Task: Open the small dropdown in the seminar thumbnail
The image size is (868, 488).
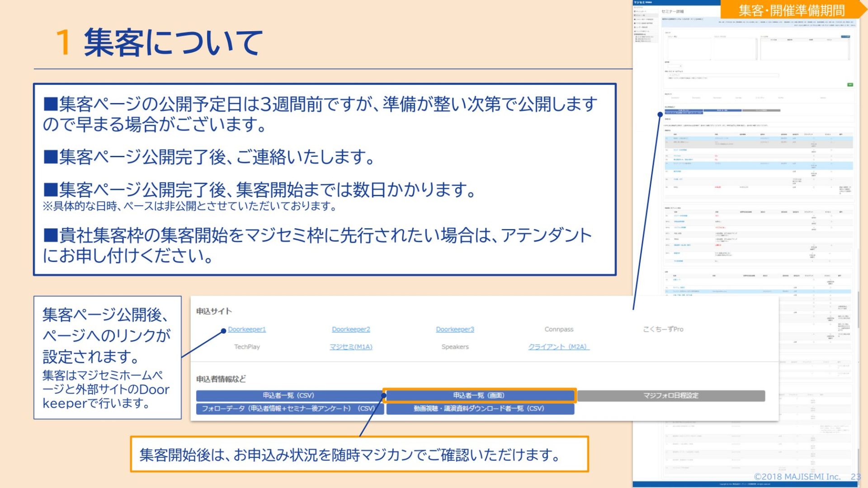Action: [674, 66]
